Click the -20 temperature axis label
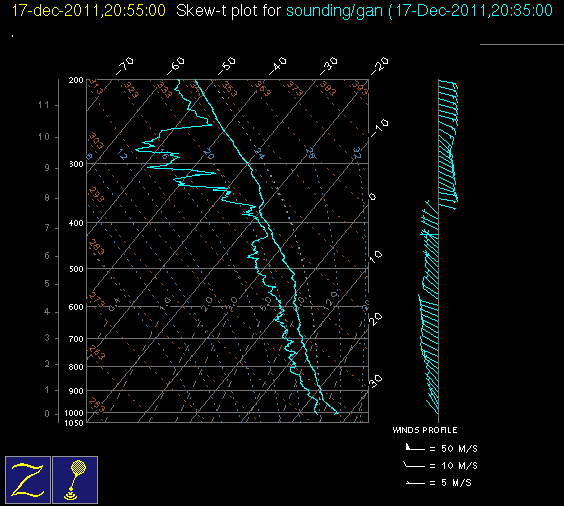Image resolution: width=564 pixels, height=506 pixels. pos(380,66)
